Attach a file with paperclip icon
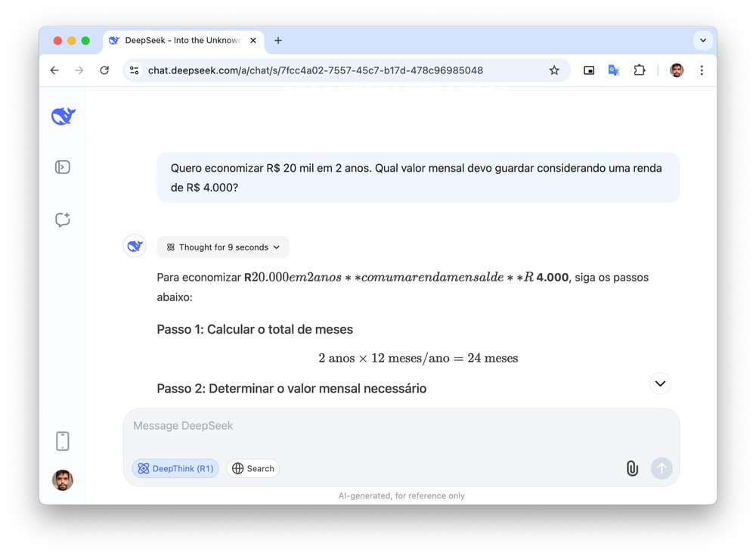This screenshot has height=556, width=756. 632,469
